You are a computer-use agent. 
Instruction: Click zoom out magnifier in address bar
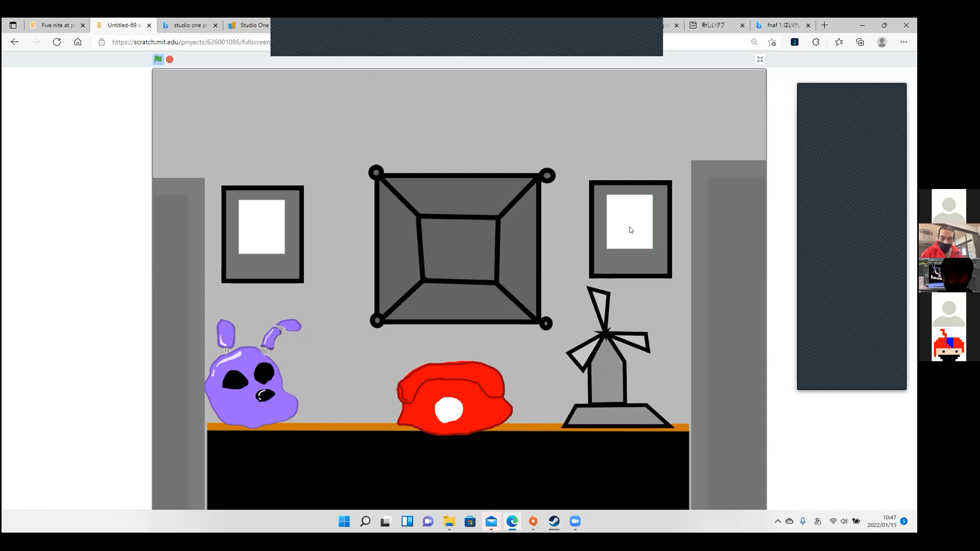pyautogui.click(x=754, y=42)
